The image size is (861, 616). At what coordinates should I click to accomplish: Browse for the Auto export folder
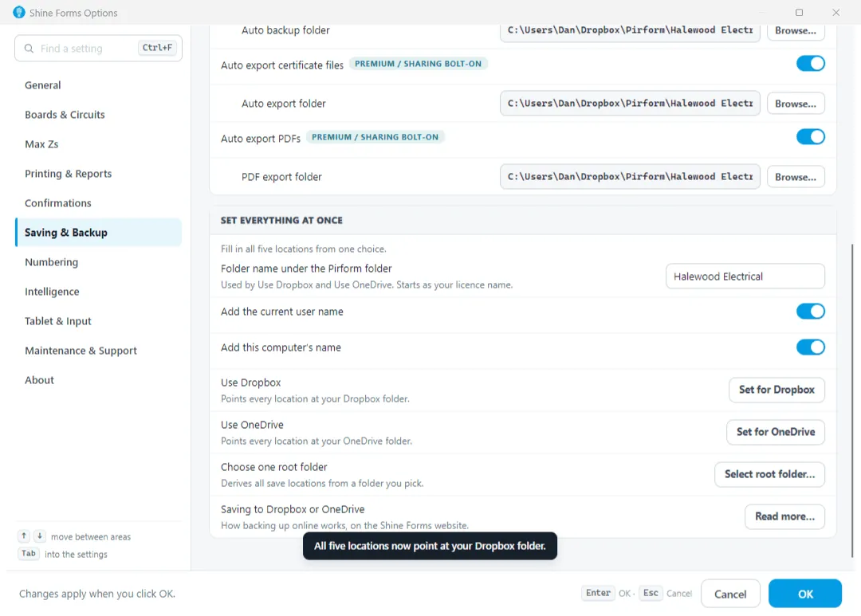pyautogui.click(x=796, y=104)
